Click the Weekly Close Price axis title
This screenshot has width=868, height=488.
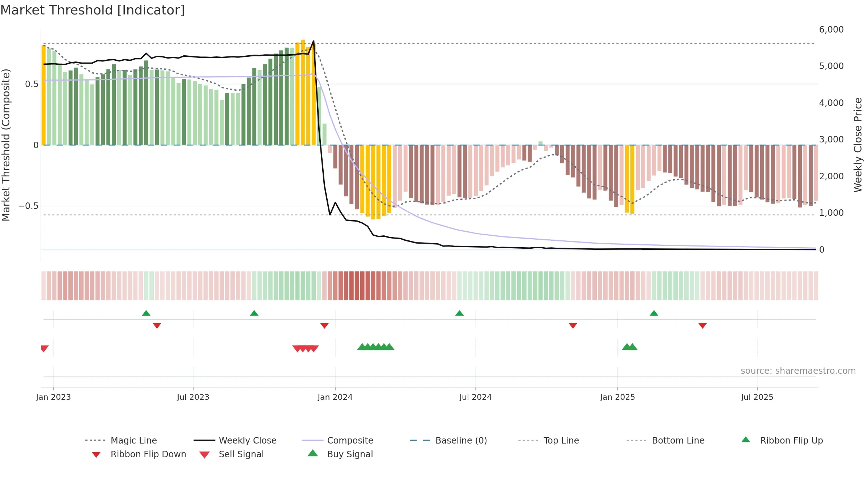click(x=858, y=145)
